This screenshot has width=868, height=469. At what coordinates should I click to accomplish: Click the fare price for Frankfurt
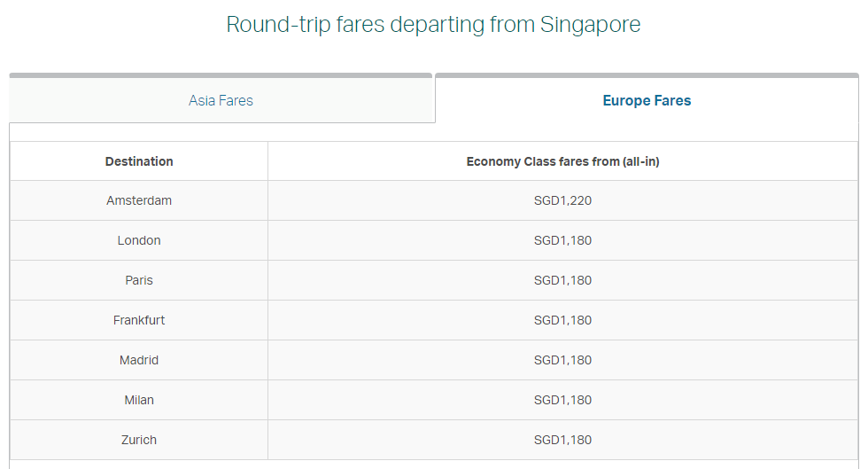pos(562,320)
